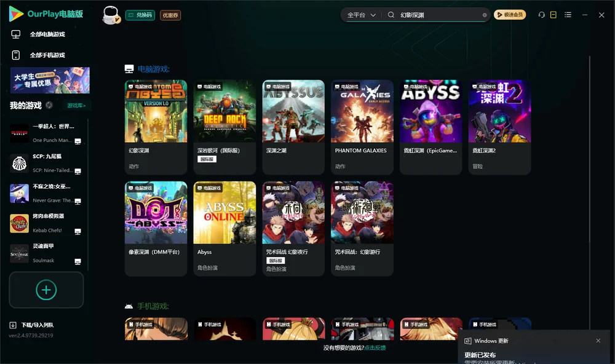Open 烤肉串模拟器 Kebab Chefs entry

pyautogui.click(x=46, y=223)
